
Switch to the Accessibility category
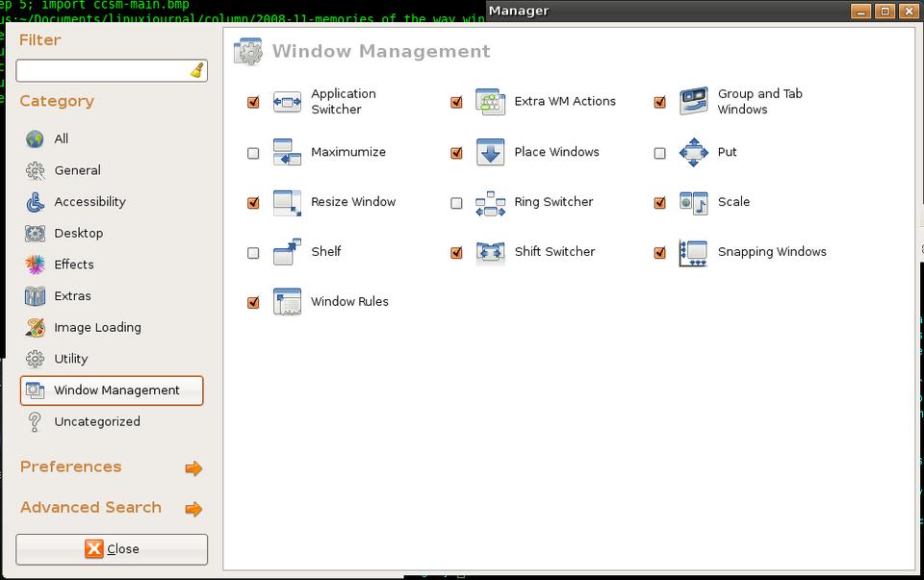point(90,202)
